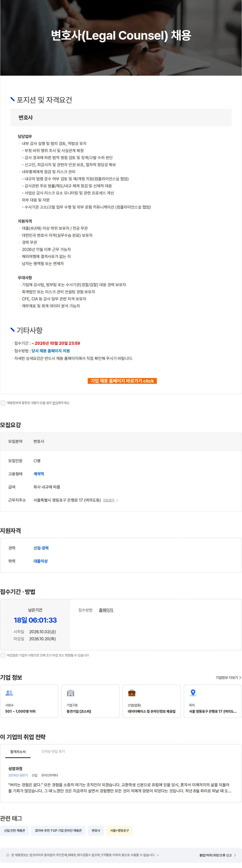Open the 성장과정 essay entry
The width and height of the screenshot is (242, 868).
click(15, 768)
